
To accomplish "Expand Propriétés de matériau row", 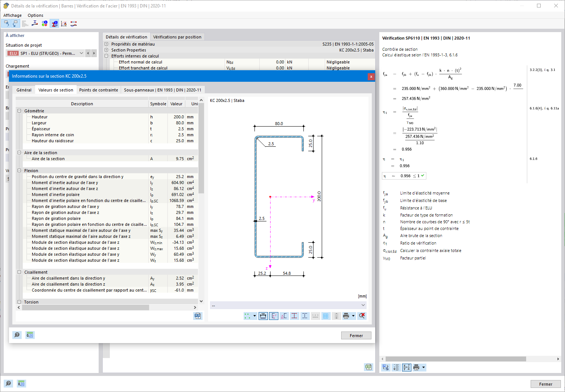I will tap(106, 44).
